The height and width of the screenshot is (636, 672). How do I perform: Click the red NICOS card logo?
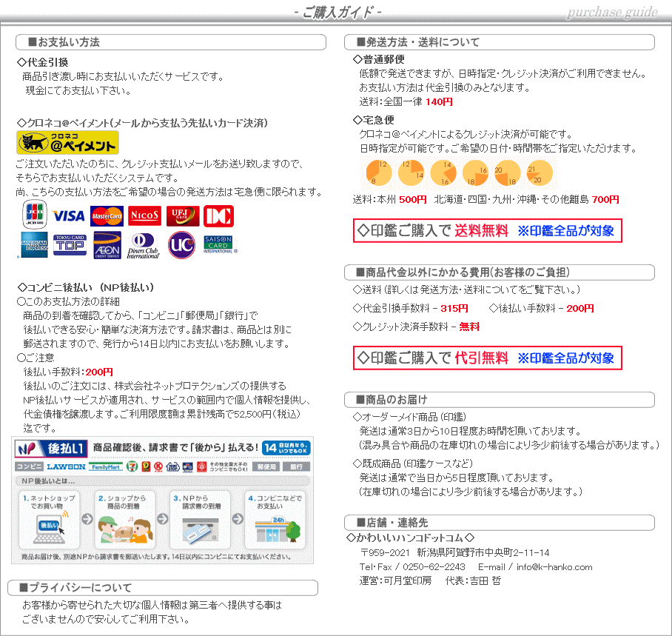[x=144, y=215]
